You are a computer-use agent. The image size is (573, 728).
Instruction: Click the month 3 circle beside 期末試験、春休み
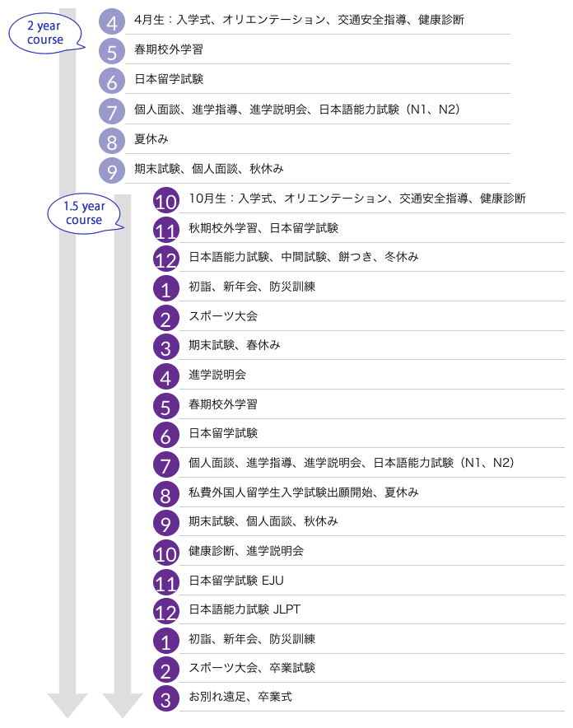(166, 348)
